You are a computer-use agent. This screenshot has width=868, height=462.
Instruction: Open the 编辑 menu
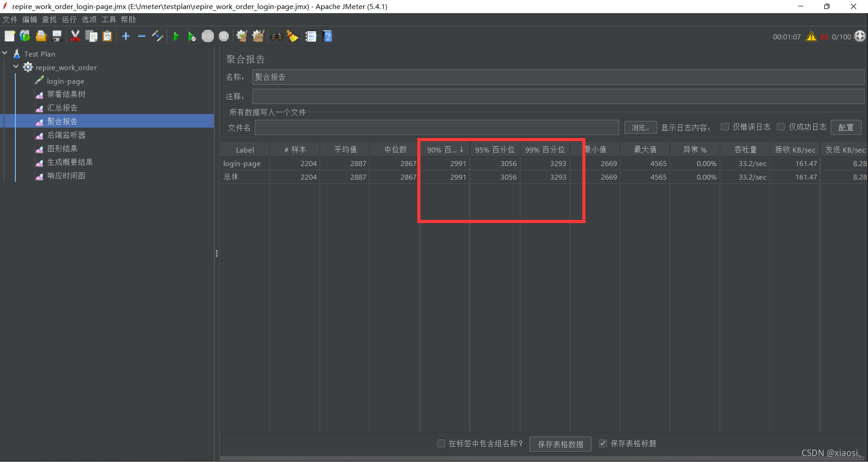tap(30, 19)
